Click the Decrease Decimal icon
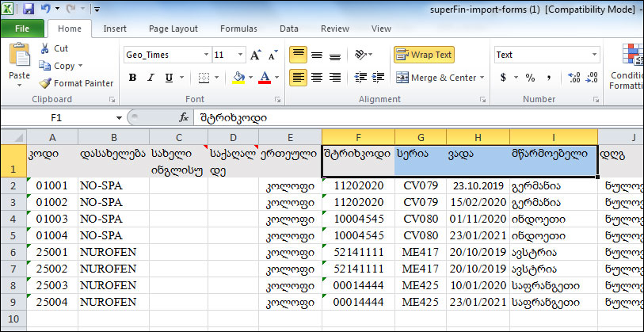This screenshot has height=332, width=644. click(x=592, y=77)
